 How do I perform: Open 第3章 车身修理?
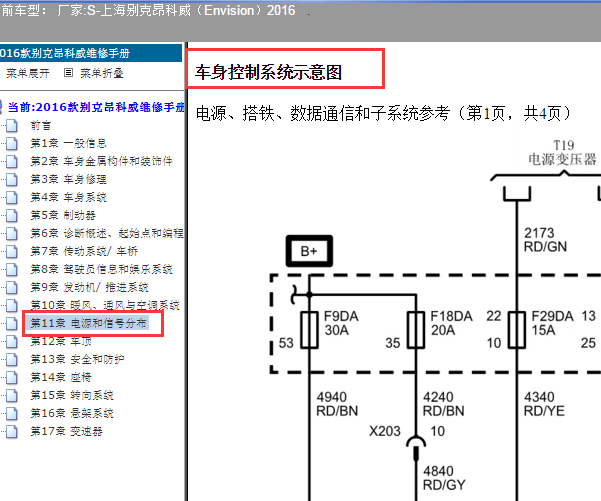(68, 179)
